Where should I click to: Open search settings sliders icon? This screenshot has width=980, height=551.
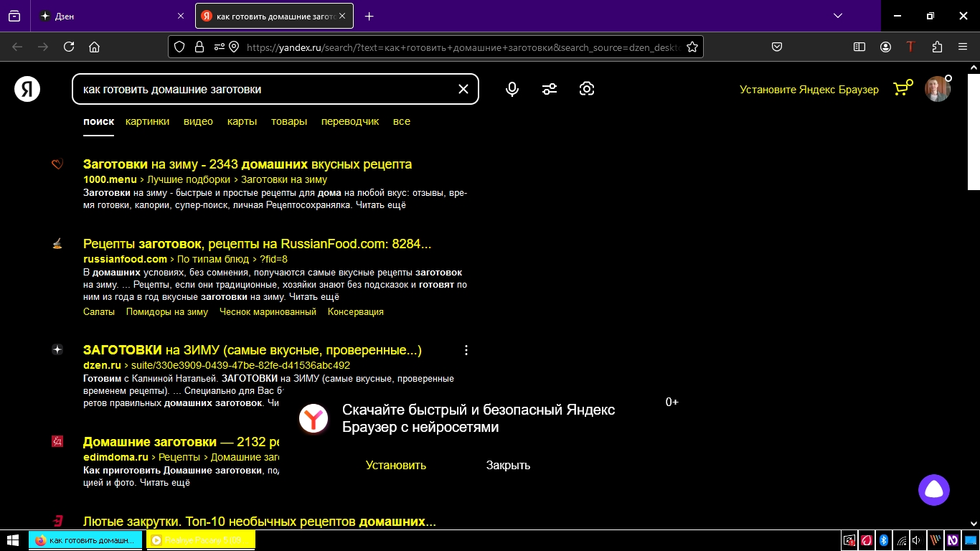point(550,89)
